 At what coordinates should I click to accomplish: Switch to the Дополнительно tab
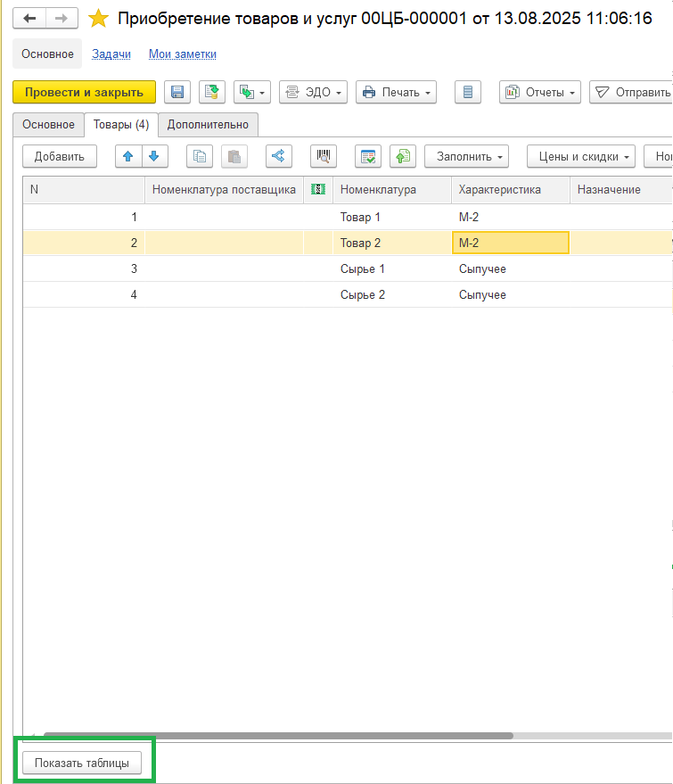coord(208,125)
